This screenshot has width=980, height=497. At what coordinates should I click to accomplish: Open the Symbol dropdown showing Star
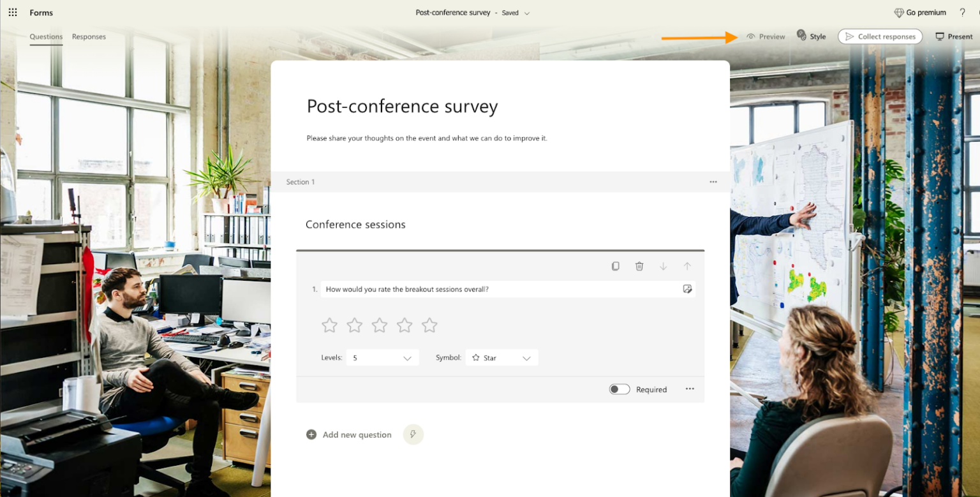(x=527, y=358)
